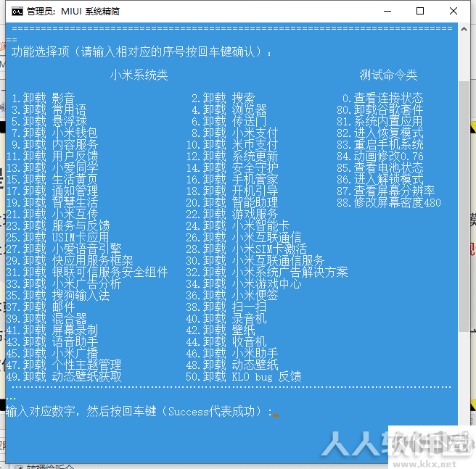Select text '28. 卸载 小米SIM卡激活'
Image resolution: width=476 pixels, height=469 pixels.
click(x=247, y=249)
